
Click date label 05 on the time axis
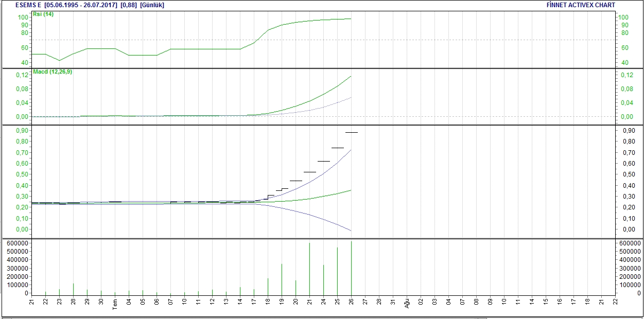pos(143,301)
